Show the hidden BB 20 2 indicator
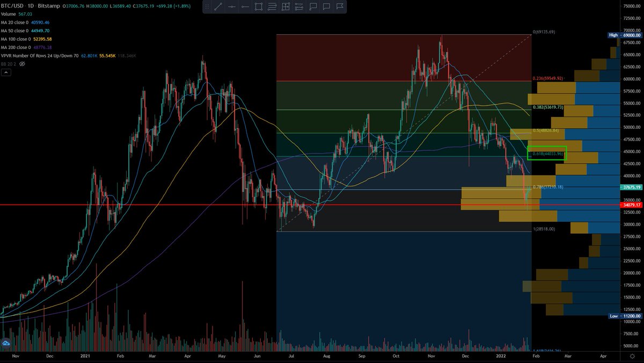This screenshot has width=644, height=363. (23, 63)
